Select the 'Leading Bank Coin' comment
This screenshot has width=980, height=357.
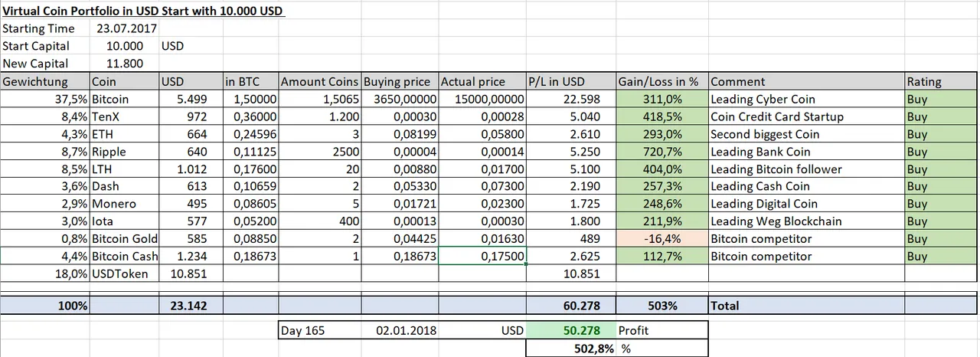pyautogui.click(x=806, y=152)
